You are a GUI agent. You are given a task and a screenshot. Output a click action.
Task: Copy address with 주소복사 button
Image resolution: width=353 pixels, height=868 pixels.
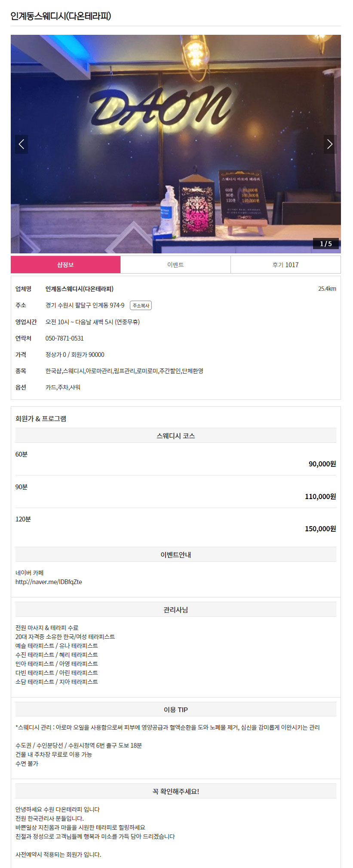(x=141, y=305)
